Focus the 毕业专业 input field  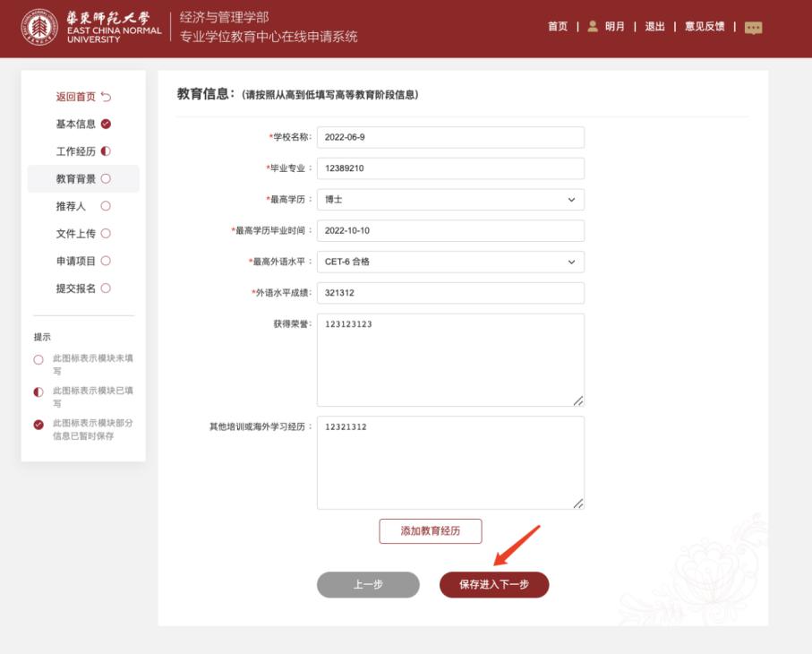pos(450,168)
